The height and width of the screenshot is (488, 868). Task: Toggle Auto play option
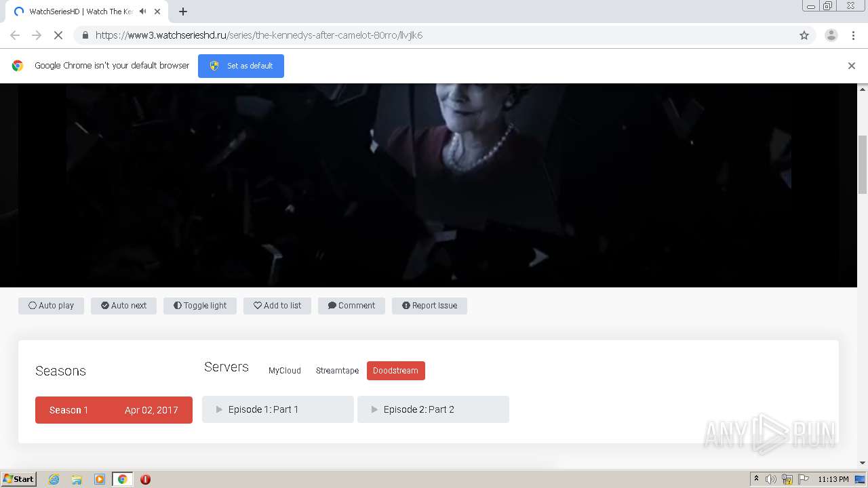click(51, 306)
